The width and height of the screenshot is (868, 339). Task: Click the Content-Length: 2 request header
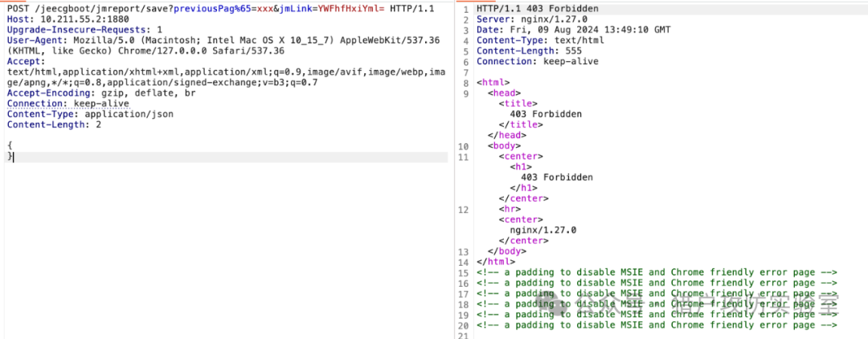click(54, 125)
